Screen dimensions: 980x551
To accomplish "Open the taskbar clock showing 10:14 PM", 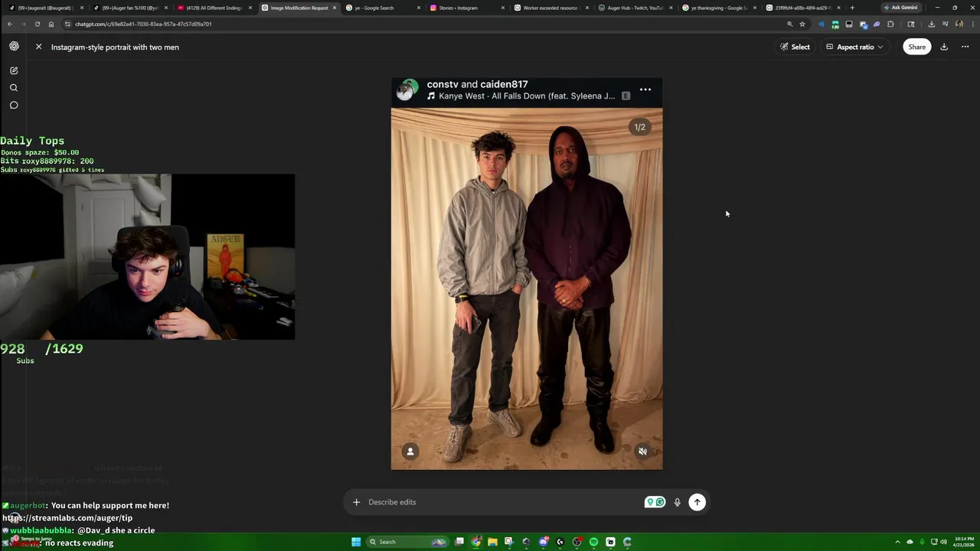I will click(963, 542).
